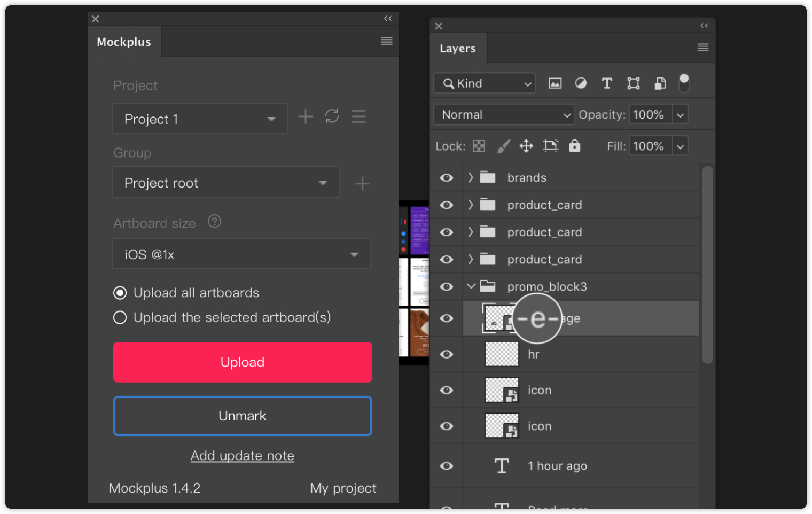
Task: Click the red Upload button
Action: coord(243,362)
